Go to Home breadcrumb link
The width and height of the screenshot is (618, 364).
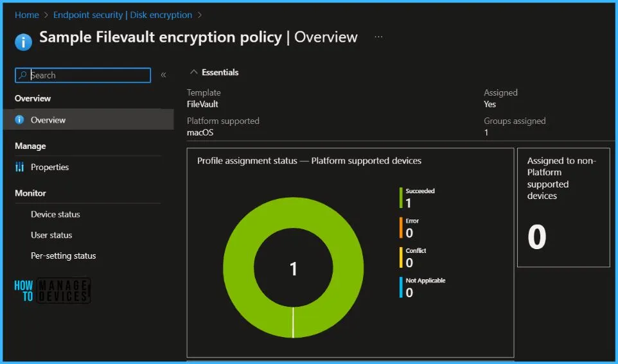(26, 15)
